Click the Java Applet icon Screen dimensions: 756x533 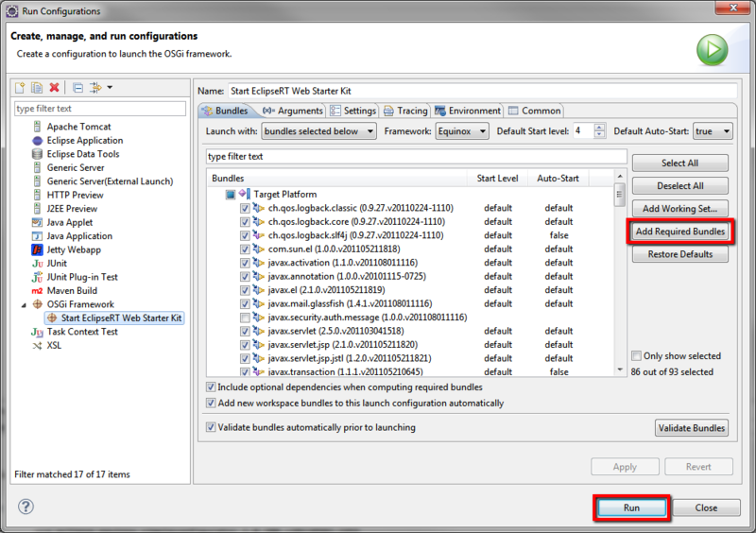point(37,222)
